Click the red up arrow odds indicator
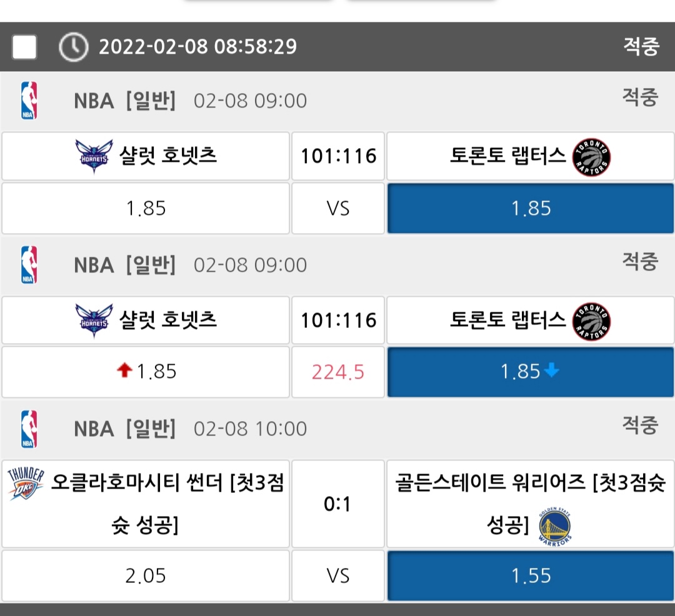 pos(124,371)
